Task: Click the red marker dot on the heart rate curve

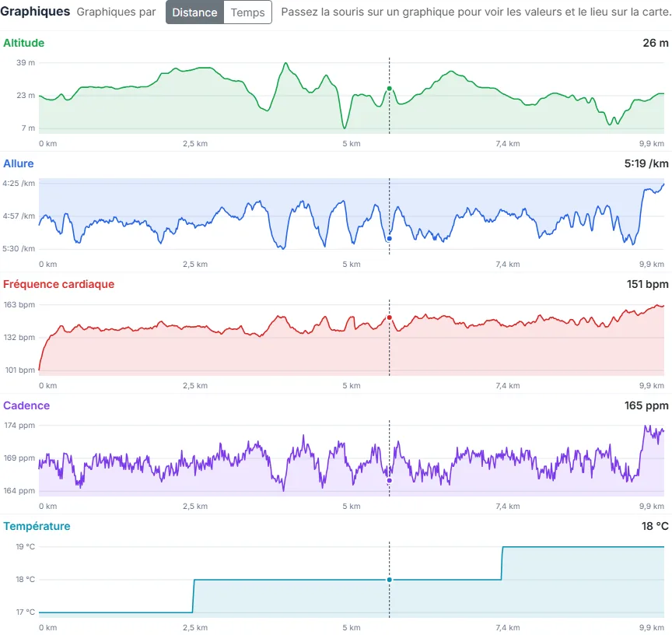Action: pyautogui.click(x=389, y=317)
